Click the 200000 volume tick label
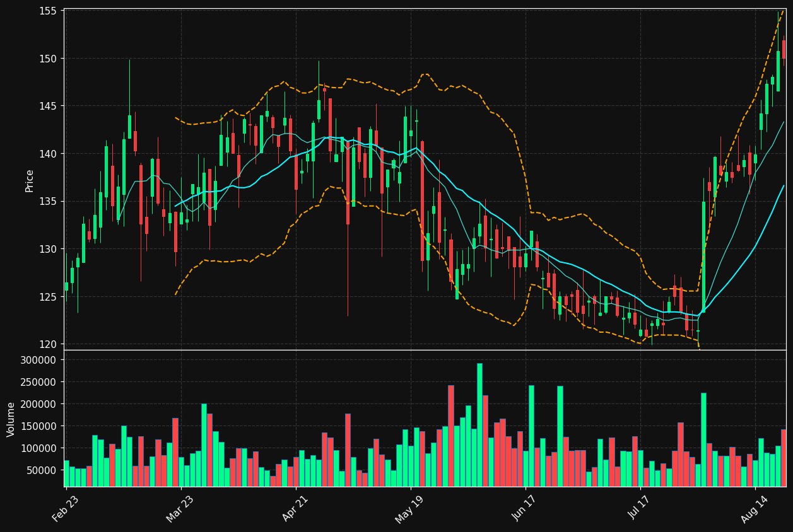Screen dimensions: 793x532 39,404
